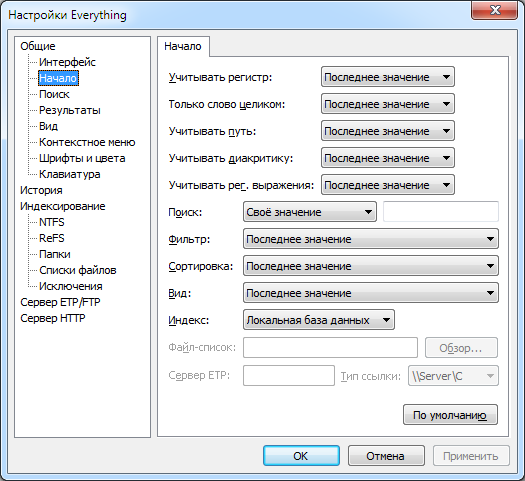Open ReFS indexing settings
The image size is (525, 481).
[52, 238]
